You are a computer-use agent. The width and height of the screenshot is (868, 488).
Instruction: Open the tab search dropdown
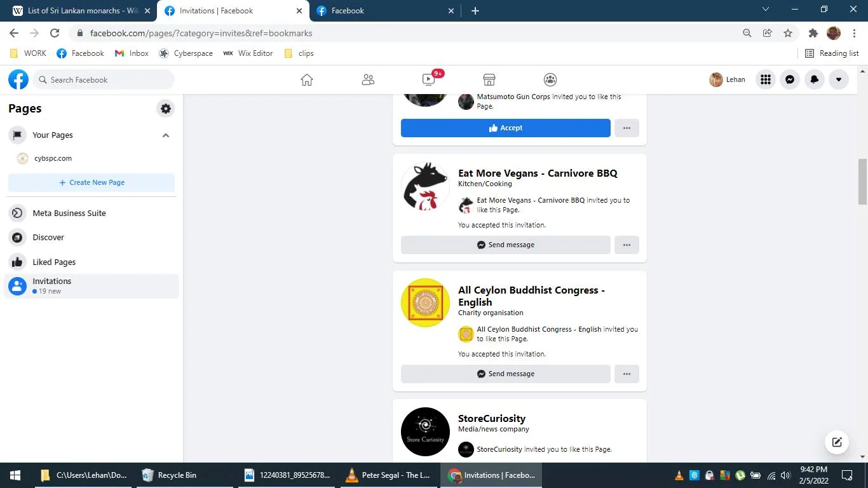pyautogui.click(x=766, y=10)
